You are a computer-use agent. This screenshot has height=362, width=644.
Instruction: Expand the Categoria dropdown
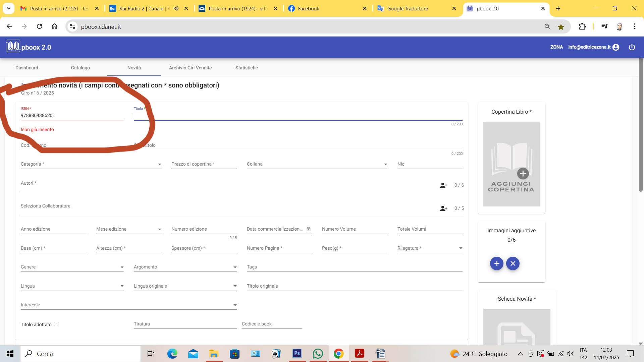(159, 164)
